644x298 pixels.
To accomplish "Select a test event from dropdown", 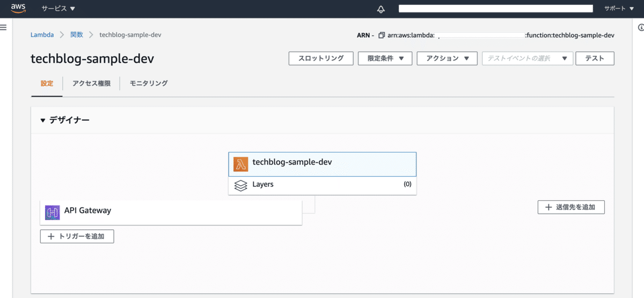I will pyautogui.click(x=528, y=59).
